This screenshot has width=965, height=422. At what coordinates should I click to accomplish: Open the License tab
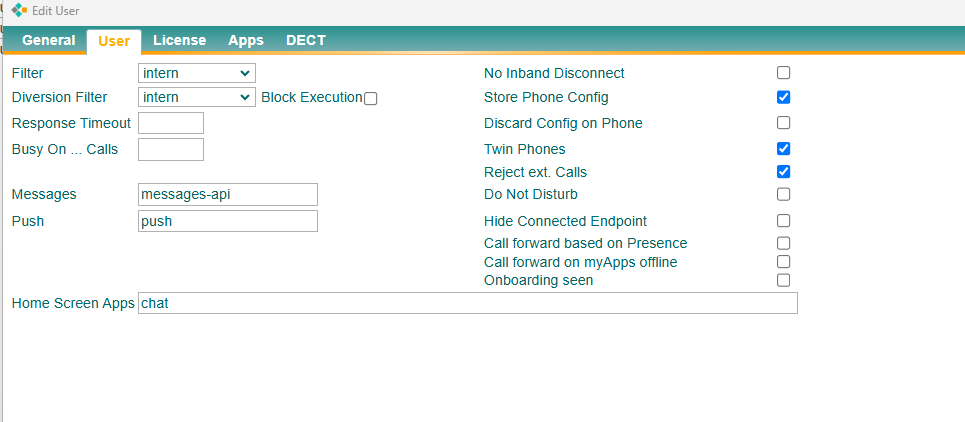180,41
